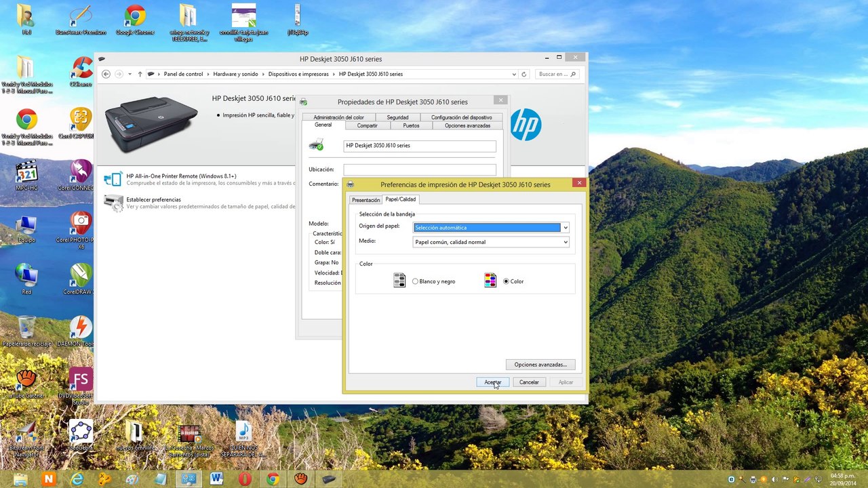This screenshot has width=868, height=488.
Task: Click the HP All-in-One Printer Remote icon
Action: 113,179
